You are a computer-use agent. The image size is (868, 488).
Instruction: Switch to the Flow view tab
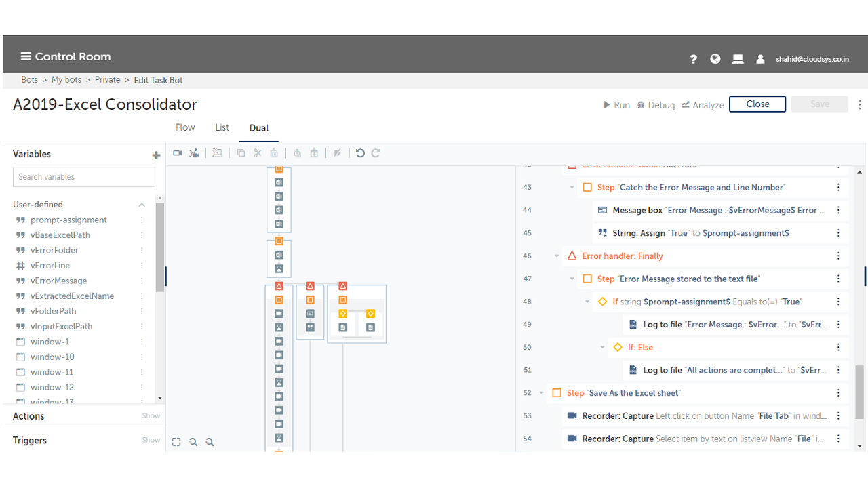[185, 127]
